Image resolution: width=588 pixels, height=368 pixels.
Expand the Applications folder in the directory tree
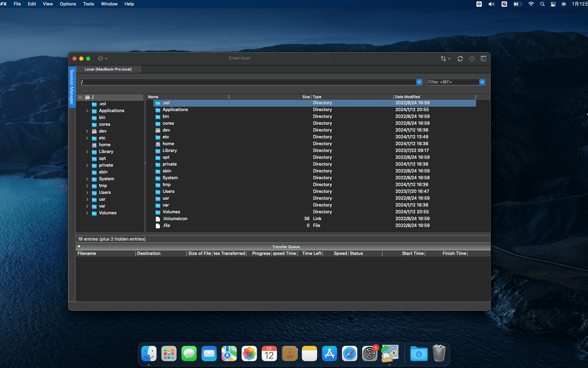(87, 110)
